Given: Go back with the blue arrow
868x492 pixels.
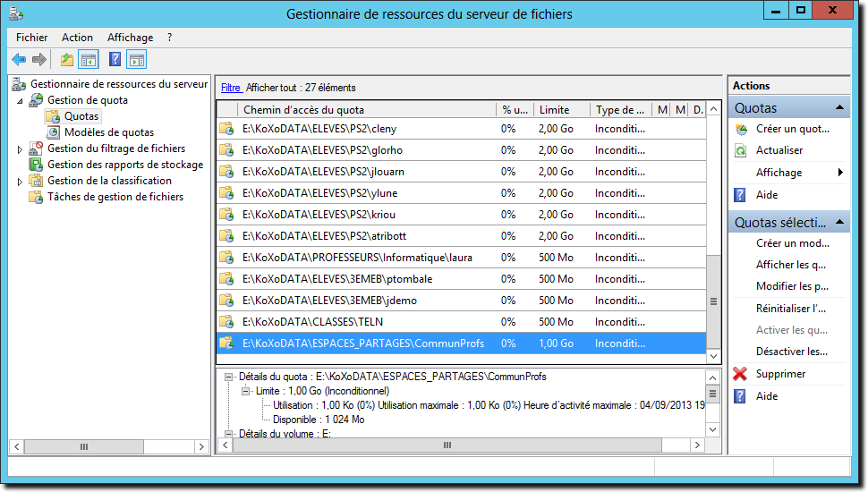Looking at the screenshot, I should coord(19,59).
